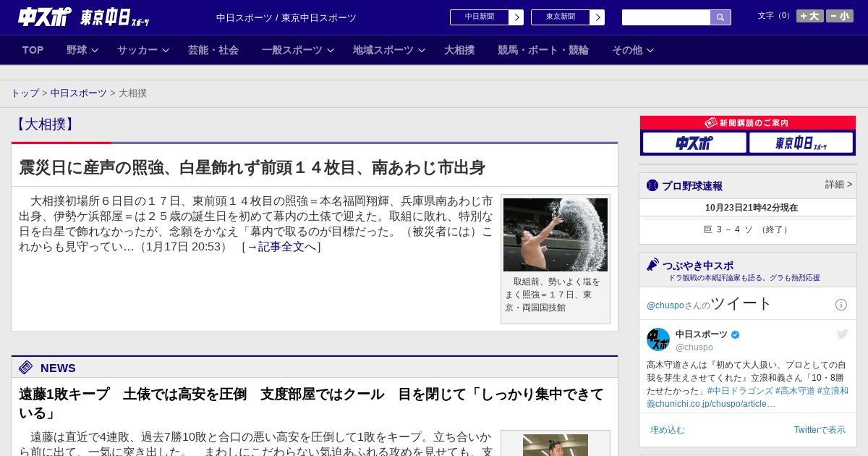
Task: Open the 芸能・社会 section
Action: [x=213, y=50]
